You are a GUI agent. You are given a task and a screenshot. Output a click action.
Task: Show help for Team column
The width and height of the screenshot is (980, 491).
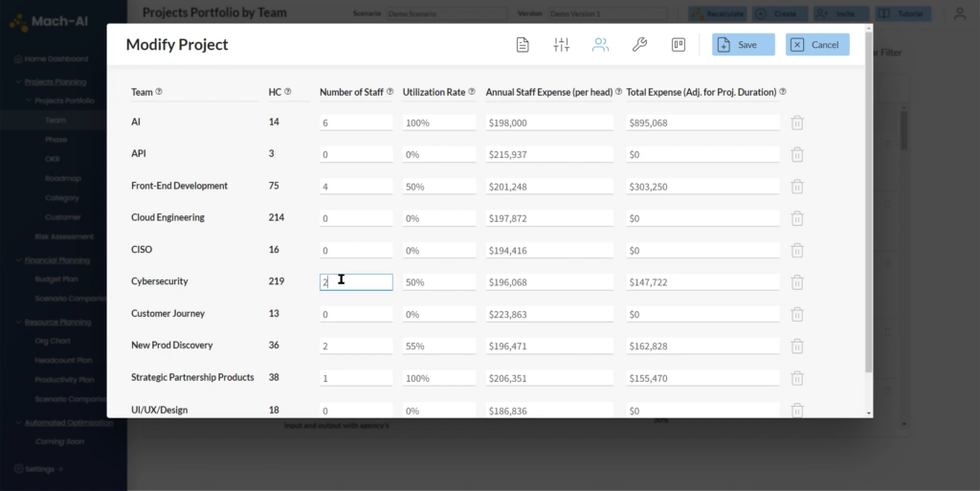159,92
